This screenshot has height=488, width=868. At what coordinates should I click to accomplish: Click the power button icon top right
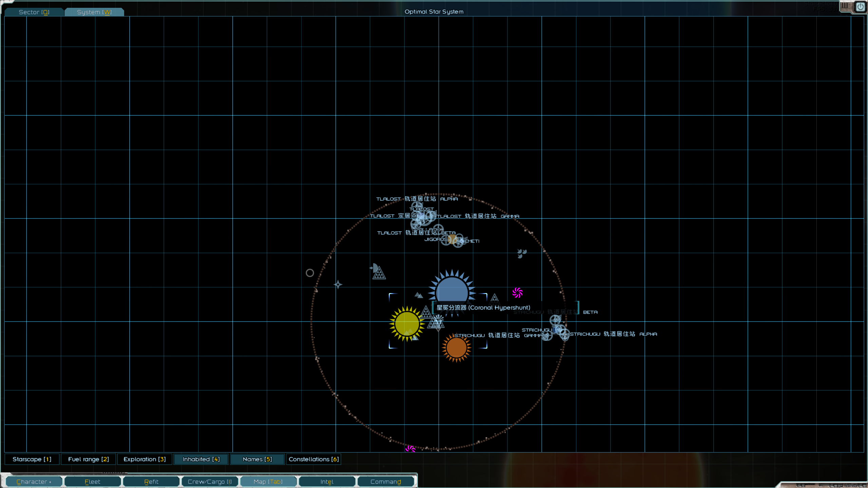(861, 6)
